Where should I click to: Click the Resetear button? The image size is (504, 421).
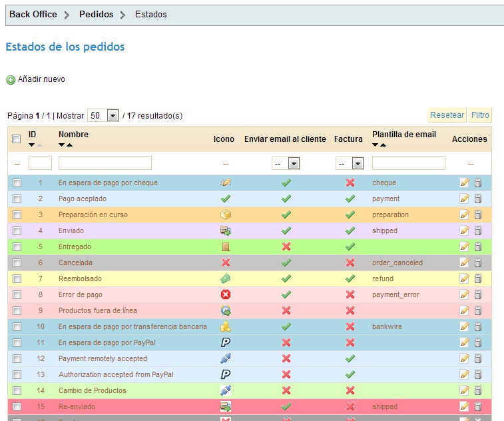447,115
